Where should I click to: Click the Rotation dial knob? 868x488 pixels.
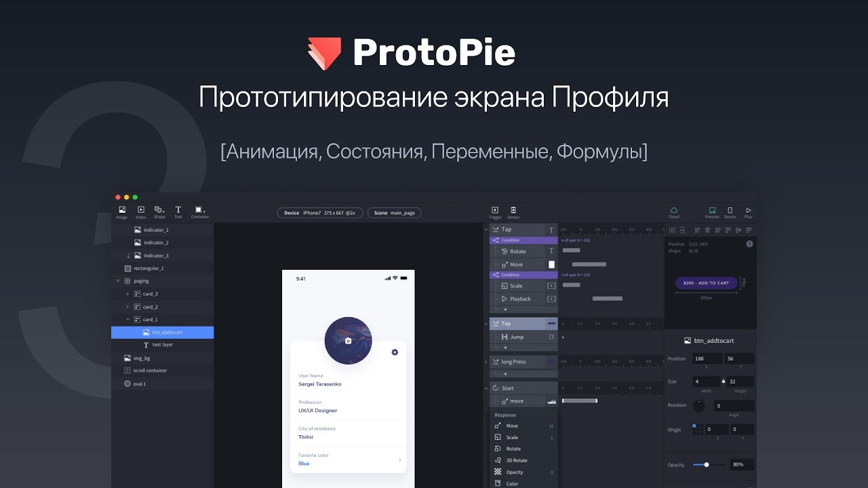[x=698, y=406]
